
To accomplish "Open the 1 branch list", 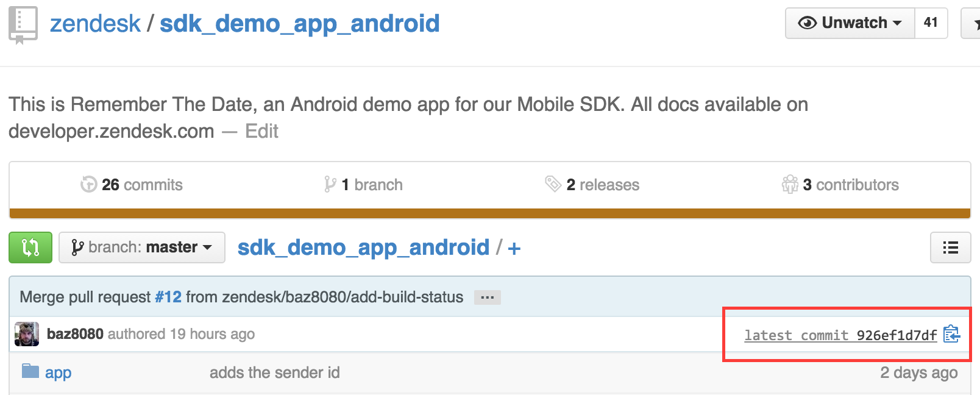I will point(363,185).
